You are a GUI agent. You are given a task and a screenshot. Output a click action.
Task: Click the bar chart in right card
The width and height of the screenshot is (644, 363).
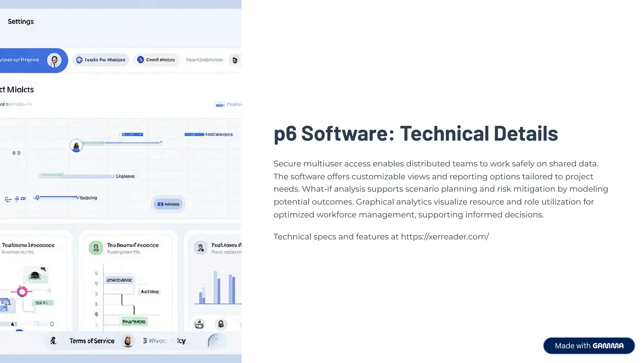(218, 288)
